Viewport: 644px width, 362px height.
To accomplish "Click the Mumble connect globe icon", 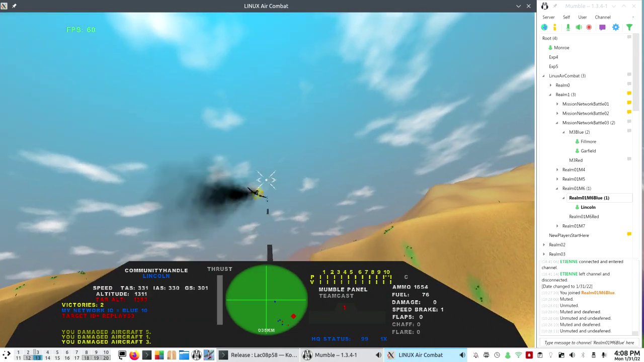I will (x=544, y=27).
